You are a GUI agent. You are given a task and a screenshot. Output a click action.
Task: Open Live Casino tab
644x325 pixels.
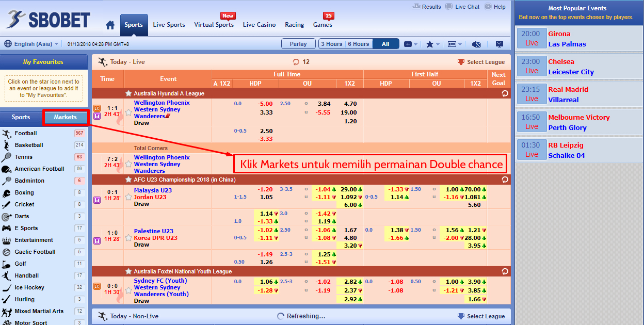[259, 25]
